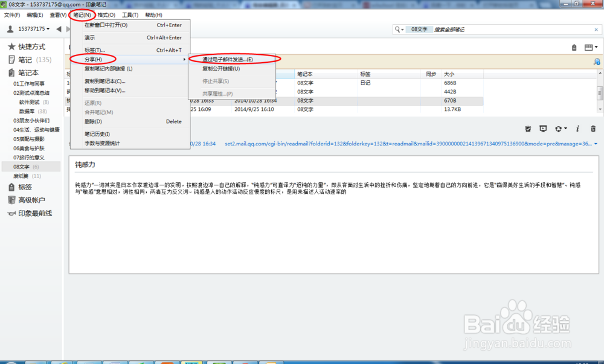Set a reminder using the alarm clock icon
Screen dimensions: 604x364
[528, 129]
